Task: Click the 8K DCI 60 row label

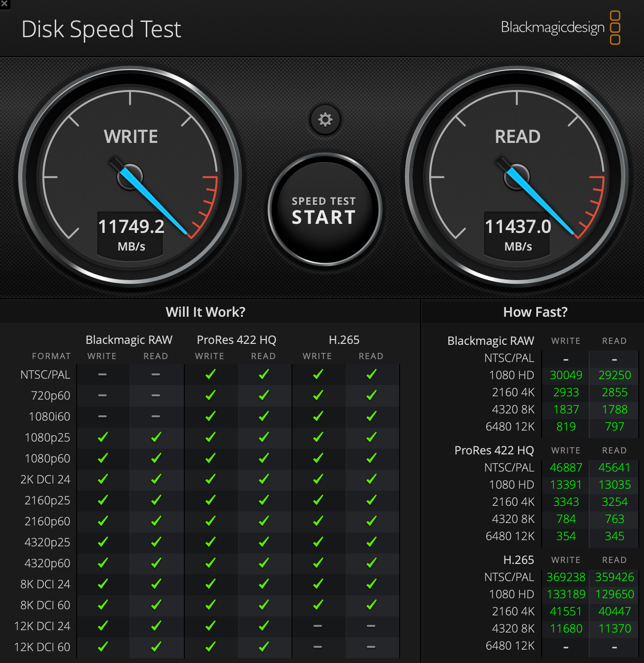Action: pyautogui.click(x=45, y=605)
